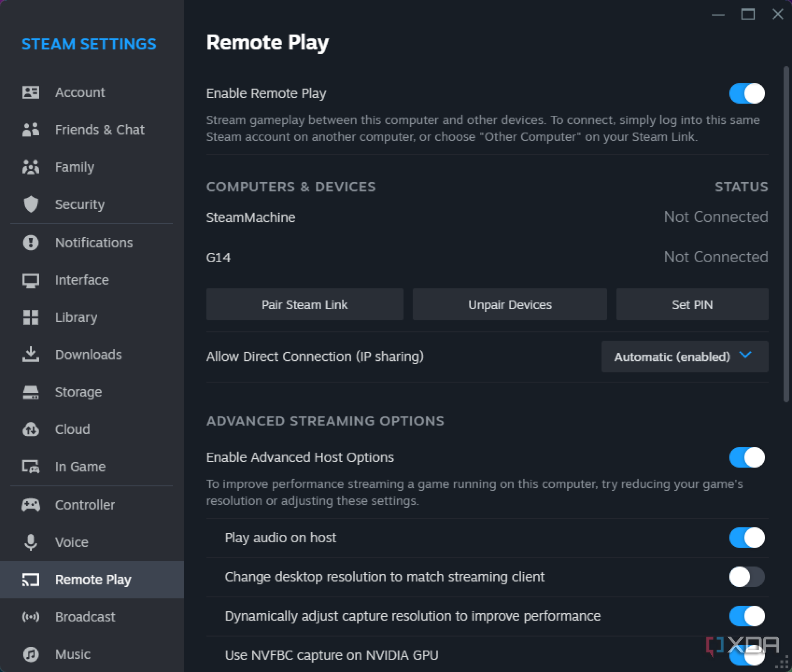Select the Friends & Chat icon
Screen dimensions: 792x672
point(31,129)
